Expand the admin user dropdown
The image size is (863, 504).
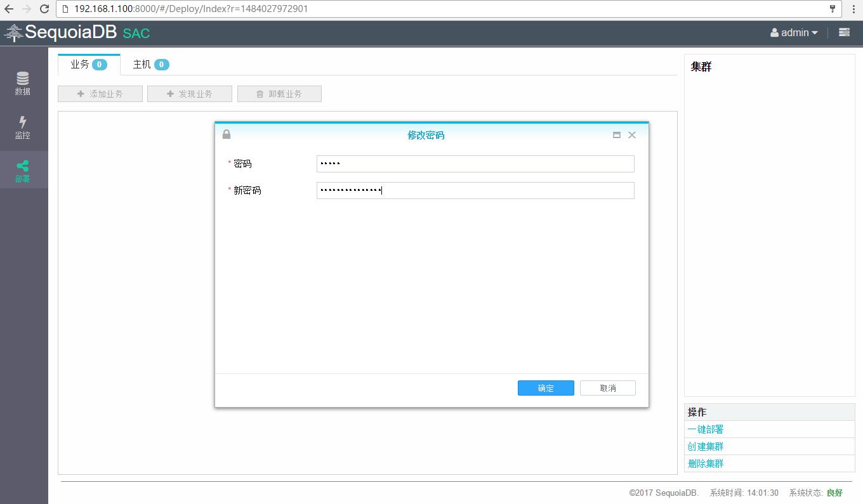[794, 32]
